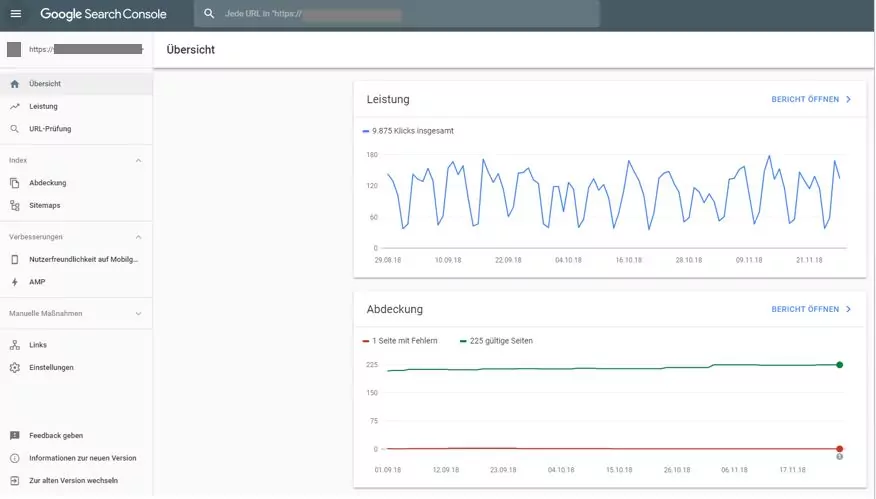Click the Übersicht page heading
This screenshot has width=876, height=499.
(x=191, y=50)
